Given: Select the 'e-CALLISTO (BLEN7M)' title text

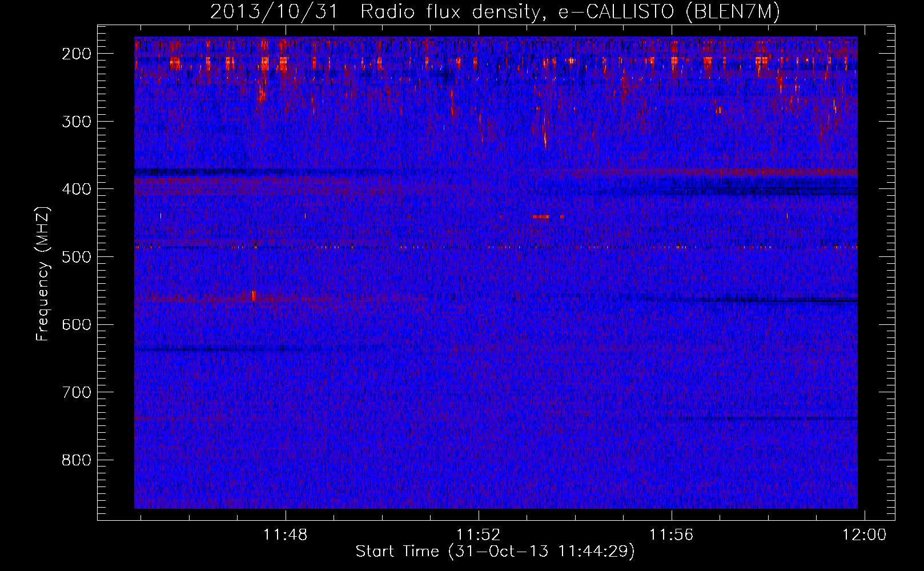Looking at the screenshot, I should coord(669,12).
